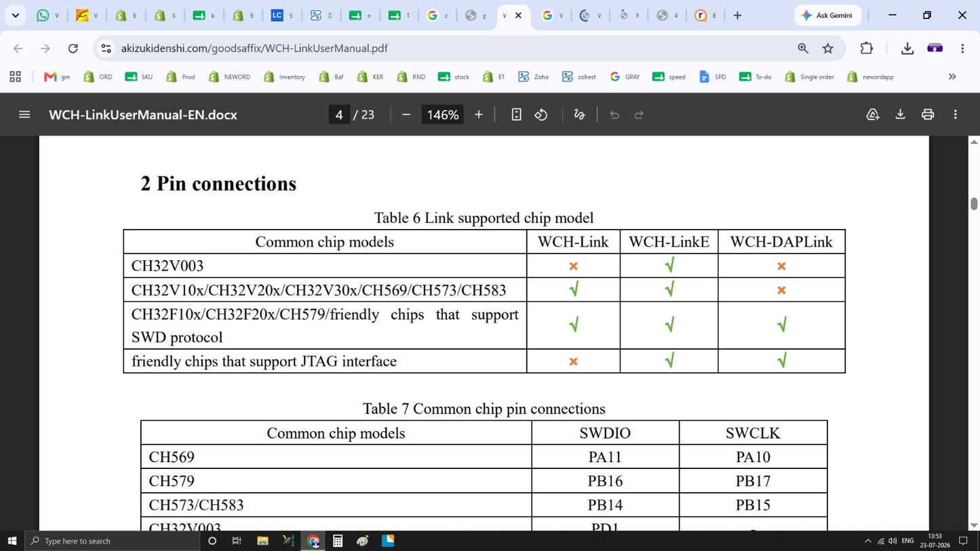Click the 146% zoom level field
Image resolution: width=980 pixels, height=551 pixels.
pos(443,115)
